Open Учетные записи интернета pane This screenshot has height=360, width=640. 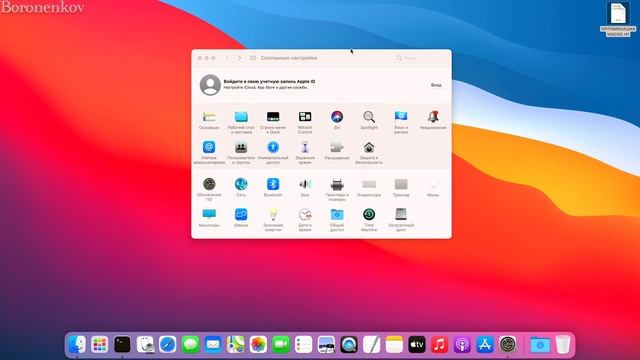click(209, 147)
